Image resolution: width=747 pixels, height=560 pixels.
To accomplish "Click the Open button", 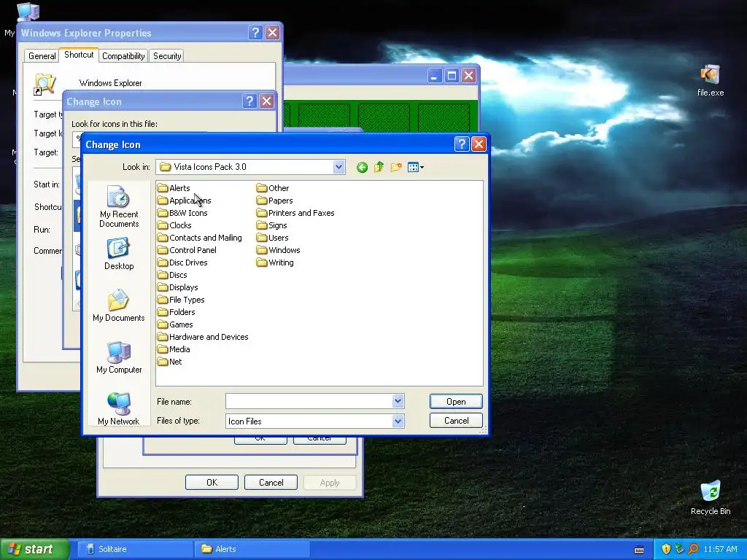I will [456, 402].
